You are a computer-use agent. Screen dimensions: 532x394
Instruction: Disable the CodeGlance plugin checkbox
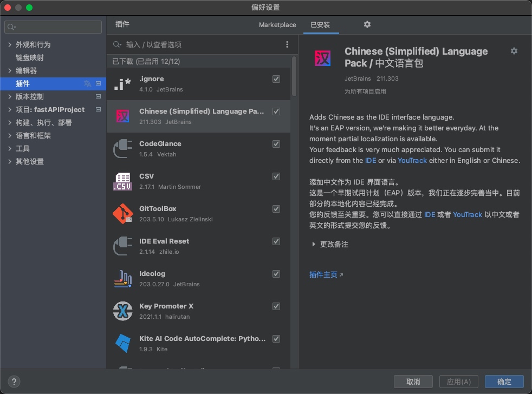click(276, 144)
